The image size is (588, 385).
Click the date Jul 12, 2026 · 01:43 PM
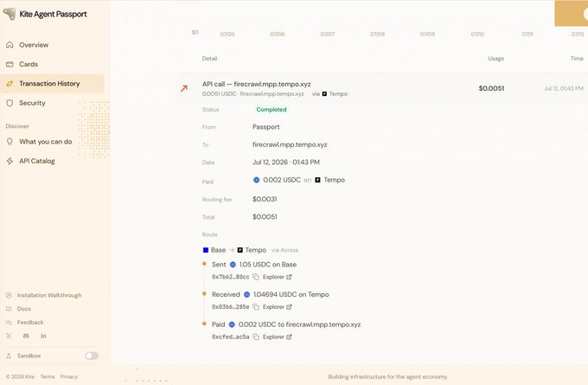tap(285, 162)
